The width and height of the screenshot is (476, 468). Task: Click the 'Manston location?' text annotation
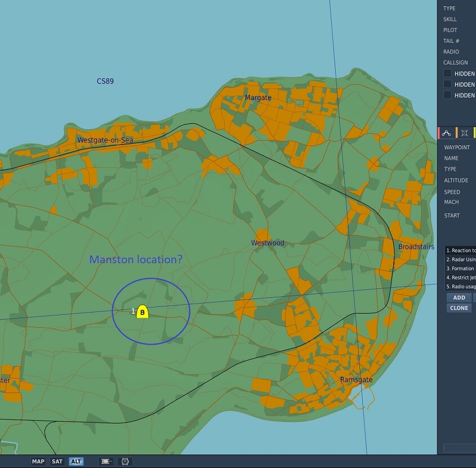(x=136, y=260)
